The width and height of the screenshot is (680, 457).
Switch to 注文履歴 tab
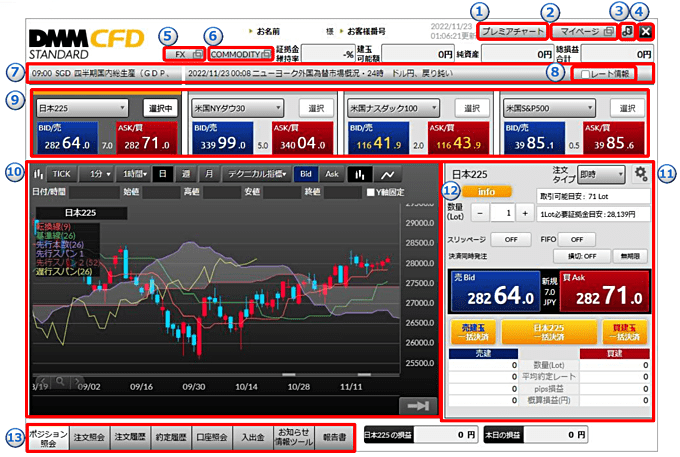130,437
